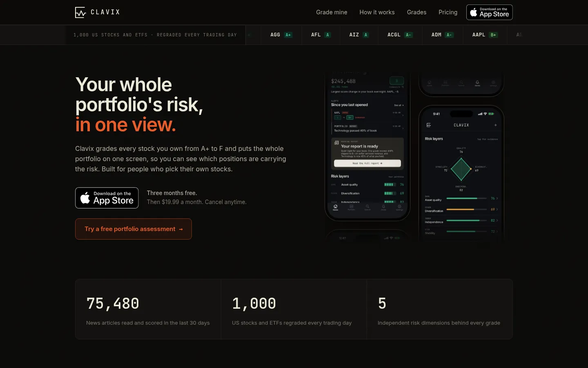Open the Portfolio alert row chevron
Viewport: 588px width, 368px height.
[x=403, y=128]
